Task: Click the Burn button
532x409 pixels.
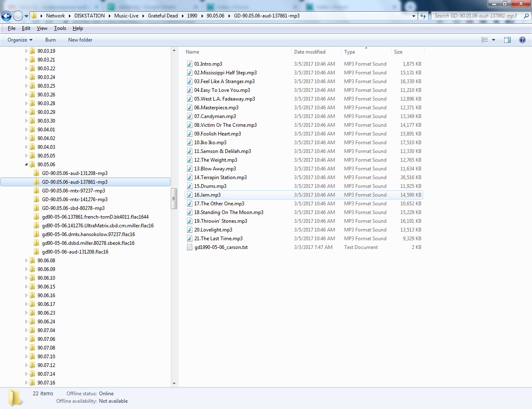Action: tap(50, 40)
